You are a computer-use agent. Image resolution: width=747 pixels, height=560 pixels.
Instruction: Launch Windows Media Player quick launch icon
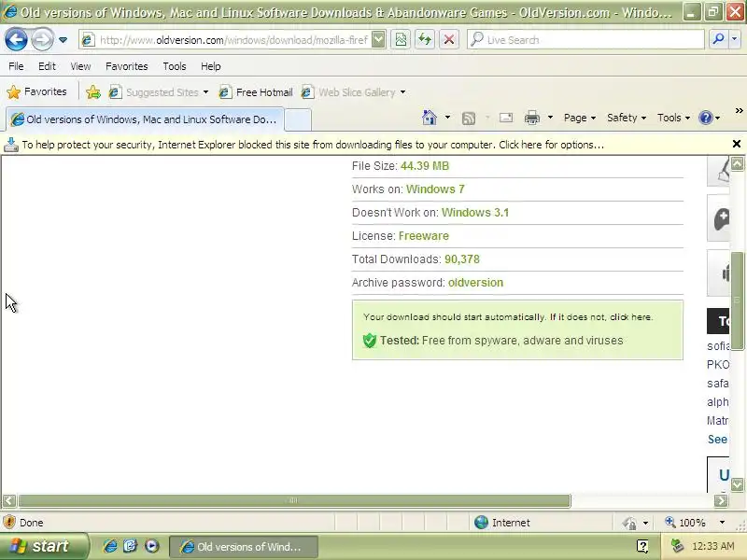point(152,546)
